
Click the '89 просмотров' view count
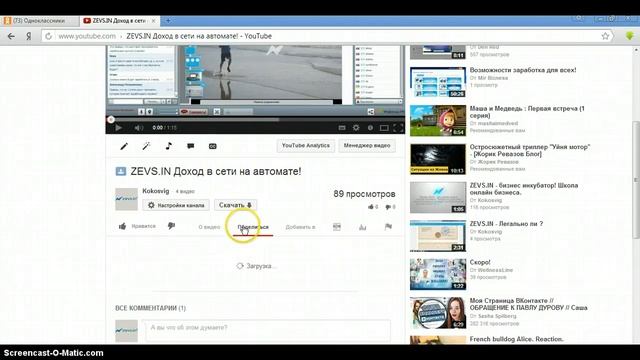[364, 194]
